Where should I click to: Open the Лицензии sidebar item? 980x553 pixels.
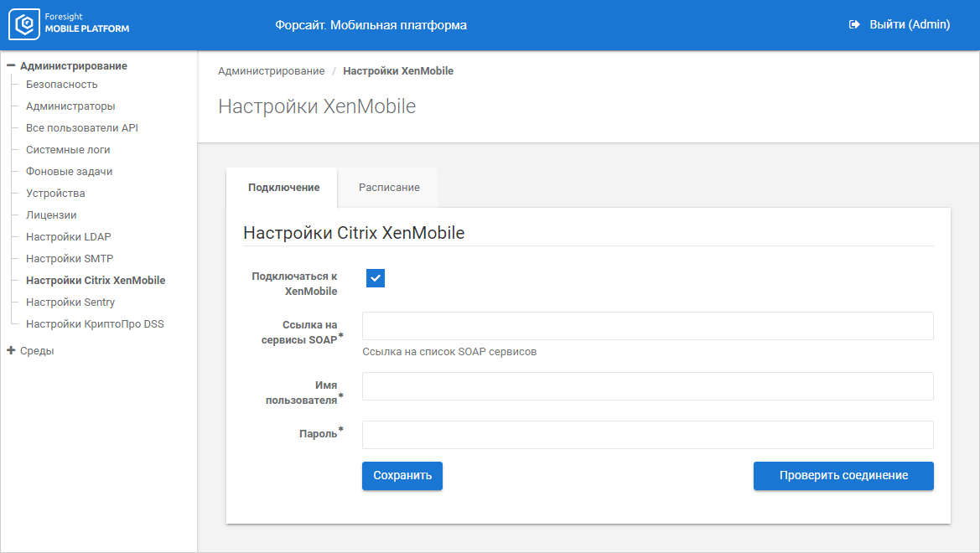click(51, 215)
